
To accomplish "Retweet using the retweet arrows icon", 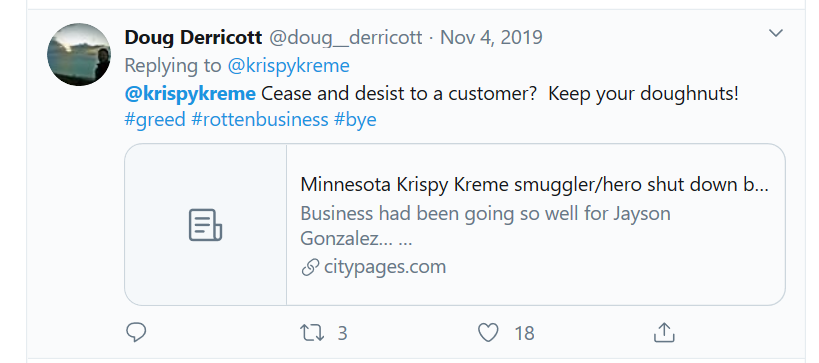I will click(x=312, y=333).
